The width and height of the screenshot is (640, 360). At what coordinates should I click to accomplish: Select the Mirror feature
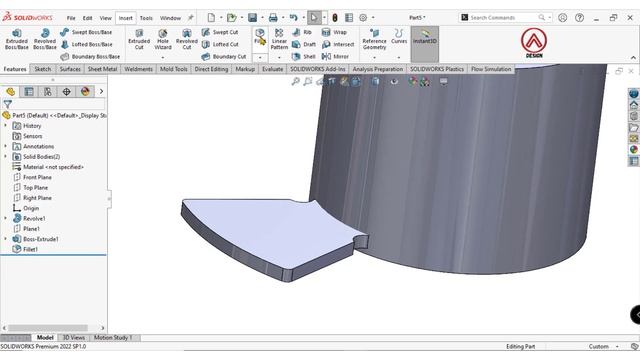coord(336,56)
